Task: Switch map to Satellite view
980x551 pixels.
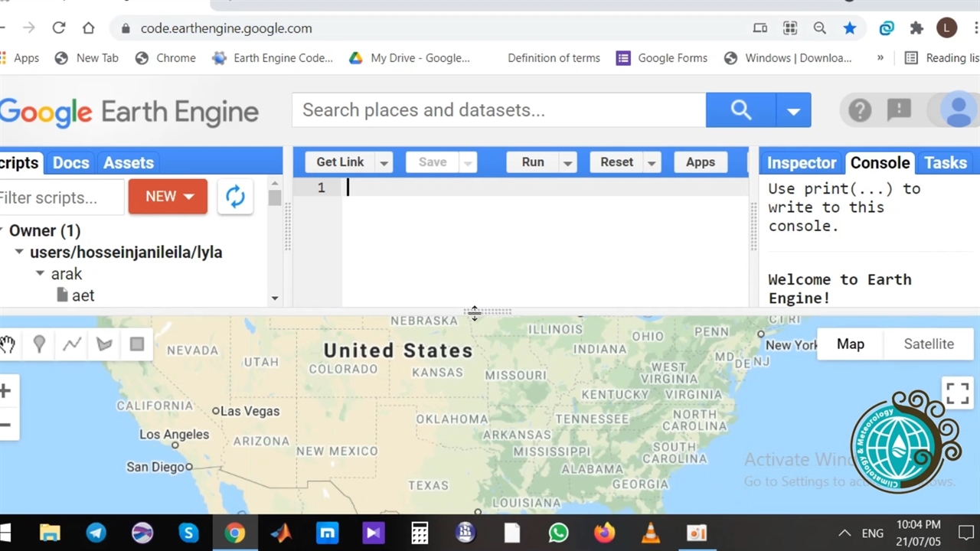Action: click(x=928, y=344)
